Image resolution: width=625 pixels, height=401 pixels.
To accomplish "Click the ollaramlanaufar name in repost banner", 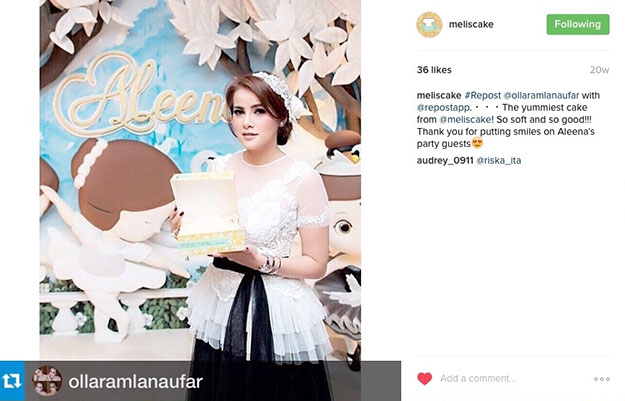I will point(136,381).
